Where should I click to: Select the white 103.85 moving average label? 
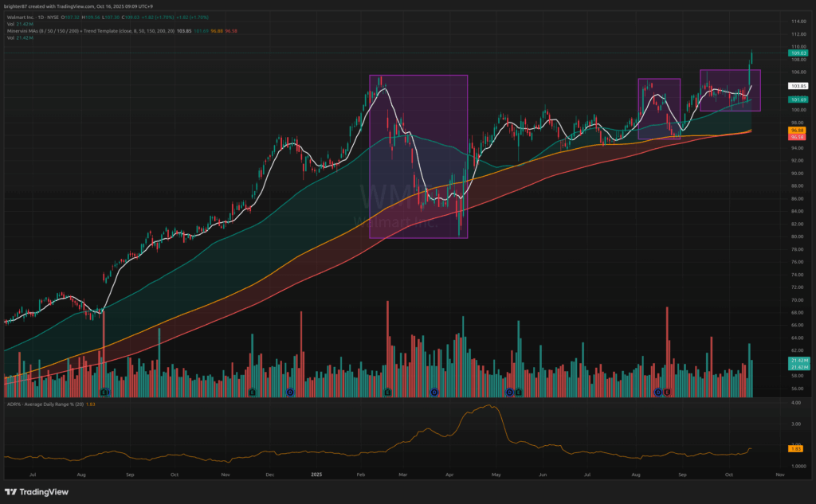(798, 85)
